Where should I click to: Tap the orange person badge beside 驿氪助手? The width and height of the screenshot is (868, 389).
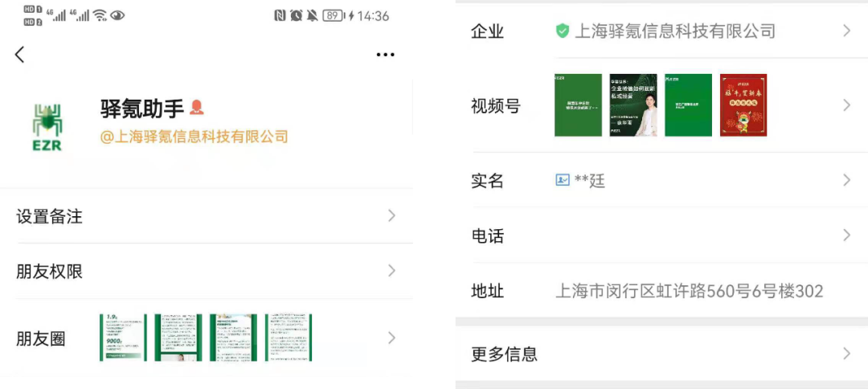(197, 108)
